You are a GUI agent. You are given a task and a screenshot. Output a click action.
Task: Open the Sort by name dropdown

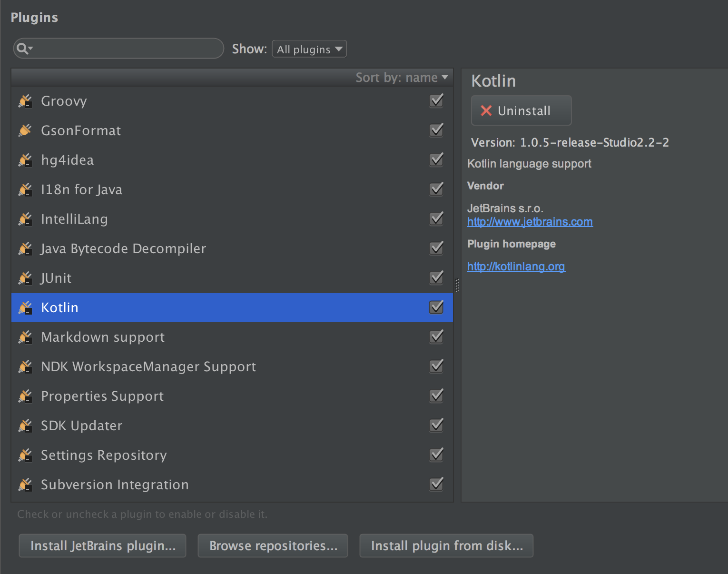click(x=402, y=78)
